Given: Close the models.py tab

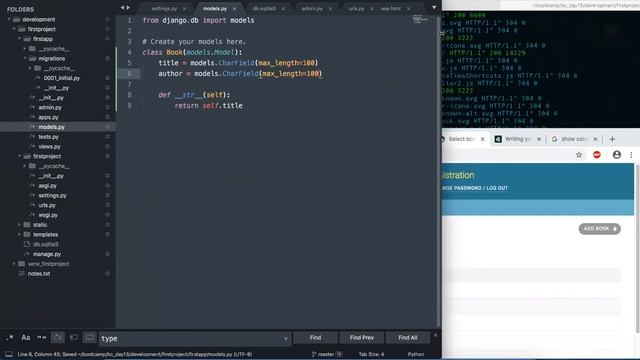Looking at the screenshot, I should 234,9.
